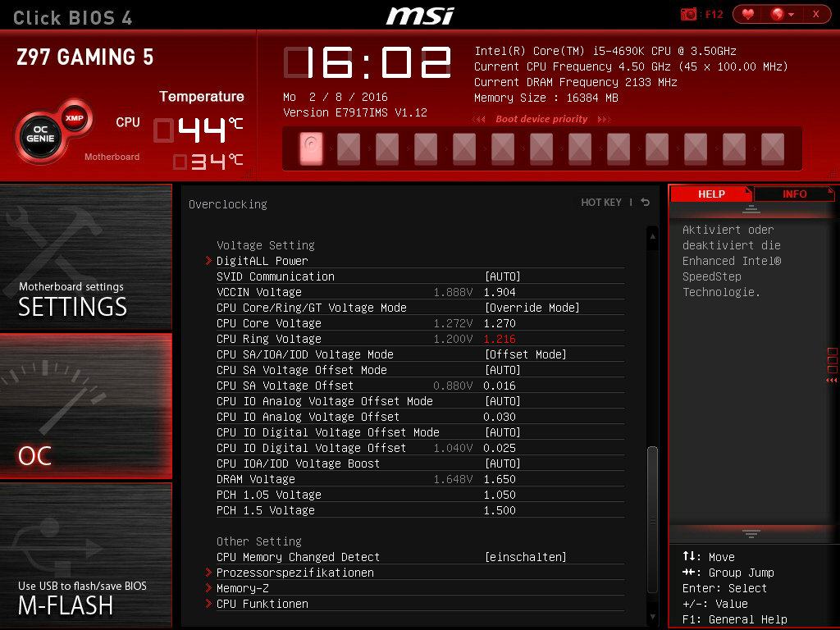Click scroll down arrow of settings list
This screenshot has width=840, height=630.
pyautogui.click(x=652, y=617)
